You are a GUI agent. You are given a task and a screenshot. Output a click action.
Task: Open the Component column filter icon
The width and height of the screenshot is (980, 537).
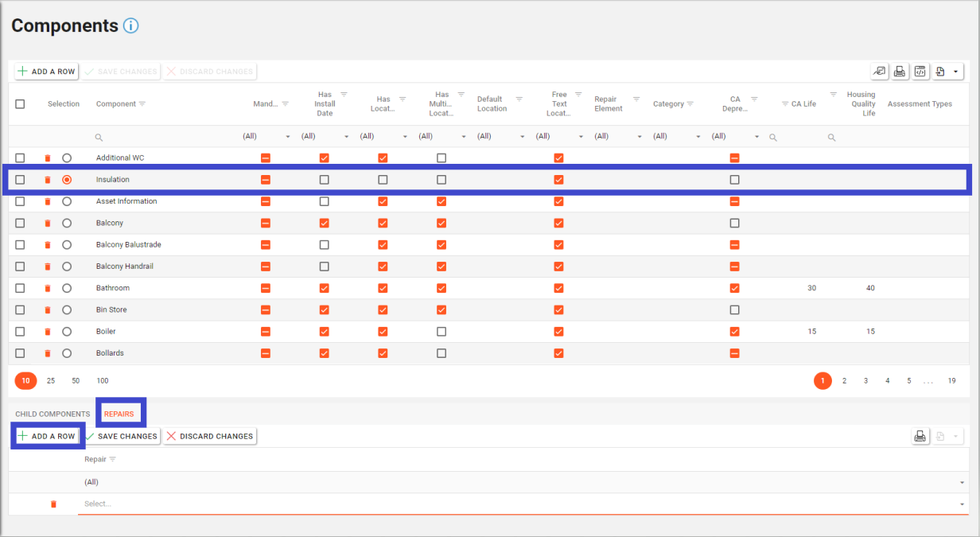click(x=142, y=104)
